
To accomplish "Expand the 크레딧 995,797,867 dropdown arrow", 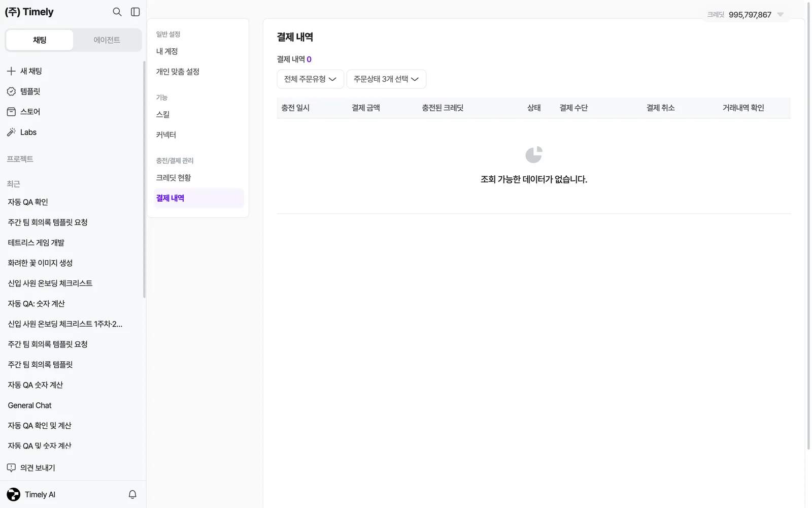I will click(781, 15).
